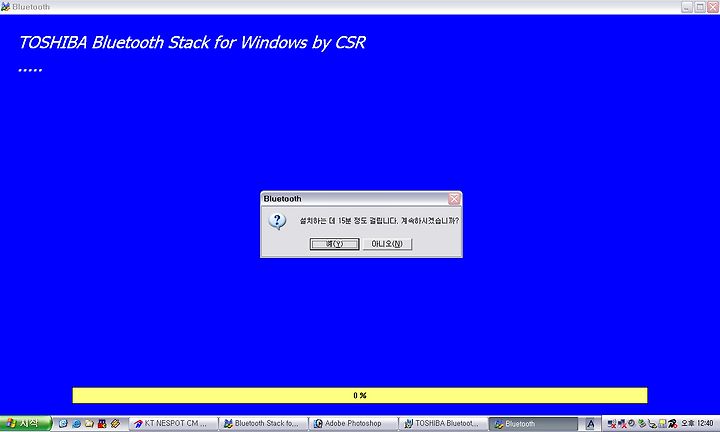Screen dimensions: 720x432
Task: Click the dialog message about 15 minutes
Action: coord(379,221)
